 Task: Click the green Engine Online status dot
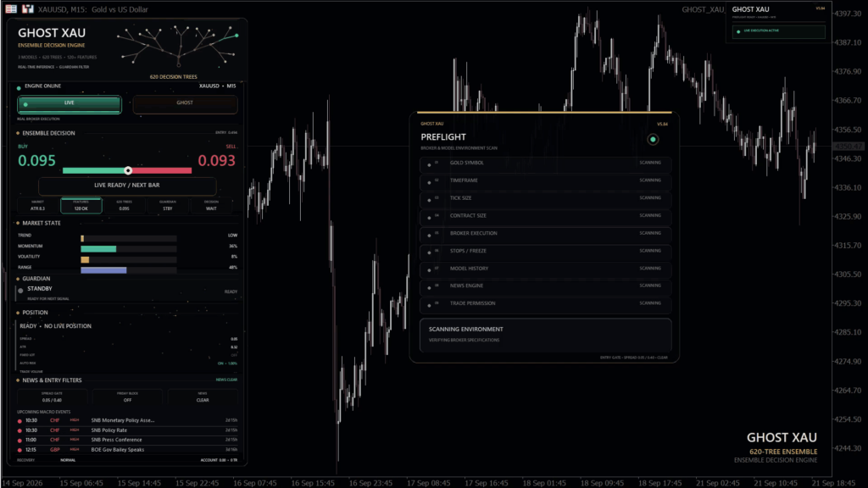(x=19, y=87)
